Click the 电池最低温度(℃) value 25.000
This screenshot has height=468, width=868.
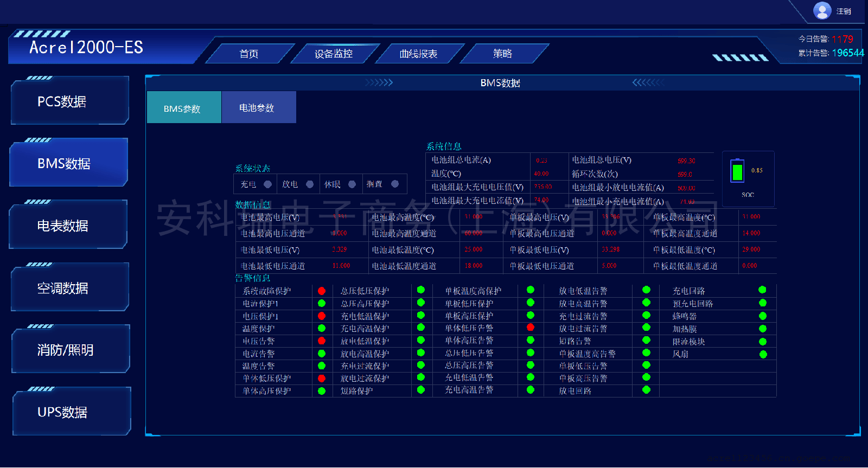474,249
